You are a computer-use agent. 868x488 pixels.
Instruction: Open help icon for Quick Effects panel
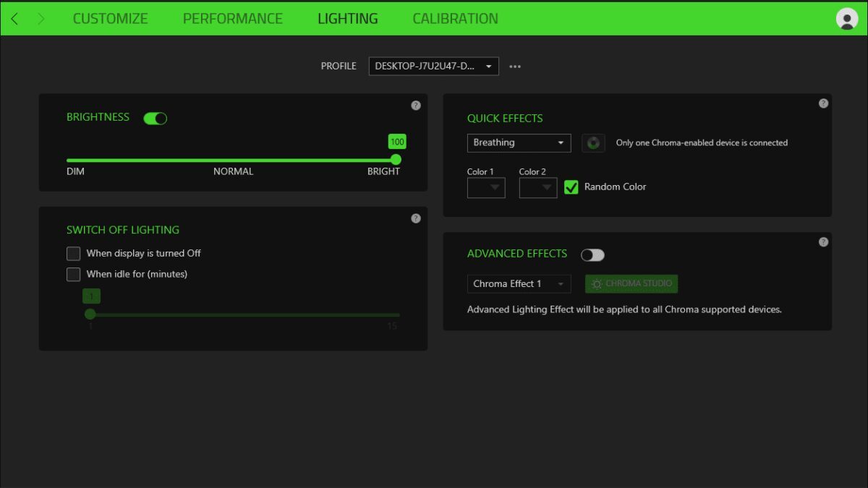coord(823,103)
